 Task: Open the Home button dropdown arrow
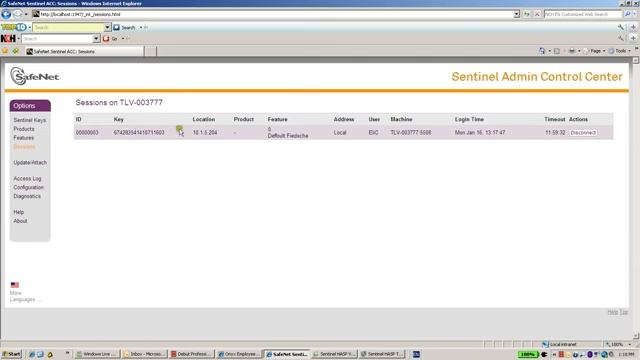point(549,51)
